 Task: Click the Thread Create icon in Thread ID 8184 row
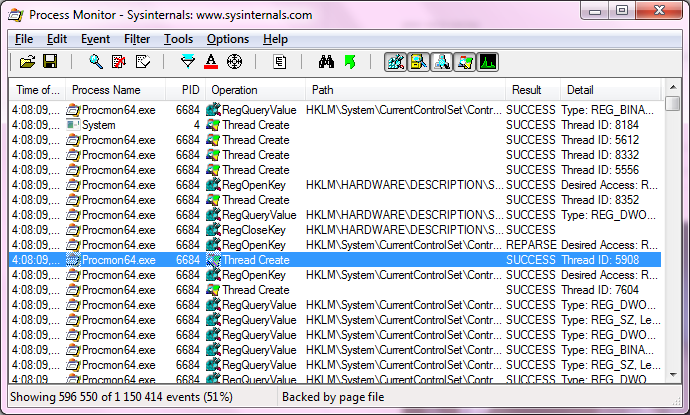coord(213,125)
